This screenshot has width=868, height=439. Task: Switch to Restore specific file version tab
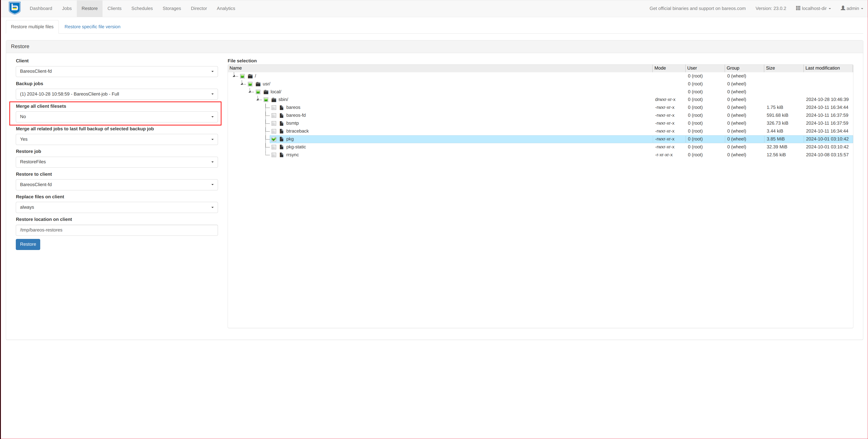click(x=92, y=27)
